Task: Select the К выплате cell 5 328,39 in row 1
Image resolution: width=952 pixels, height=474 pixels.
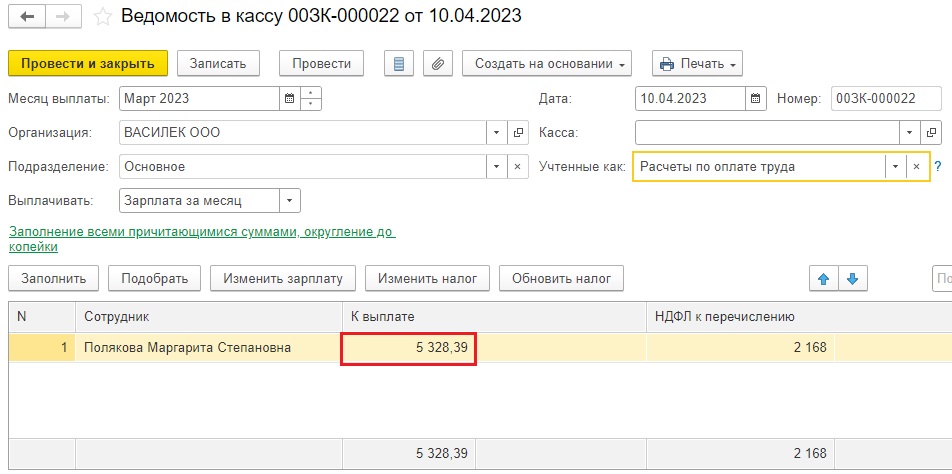Action: click(x=409, y=348)
